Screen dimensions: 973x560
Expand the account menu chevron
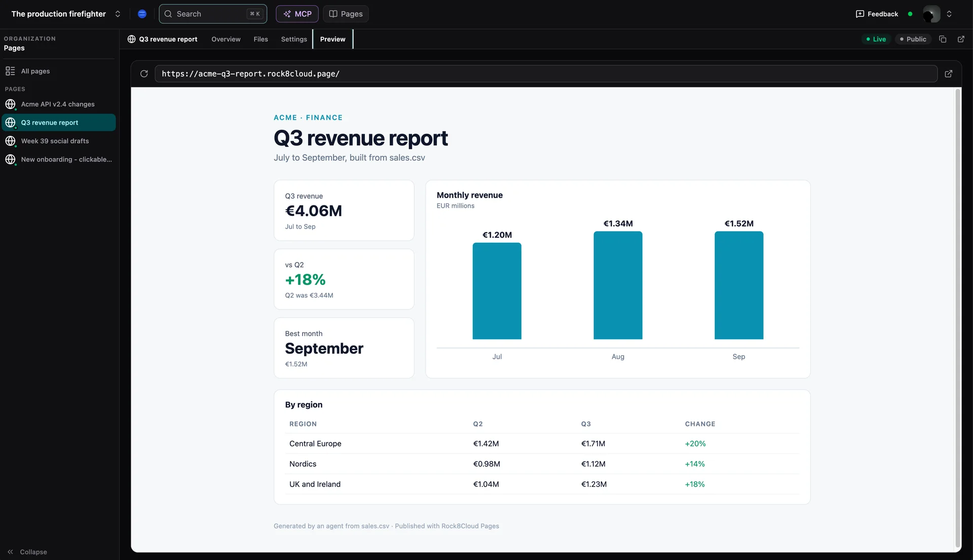click(949, 14)
